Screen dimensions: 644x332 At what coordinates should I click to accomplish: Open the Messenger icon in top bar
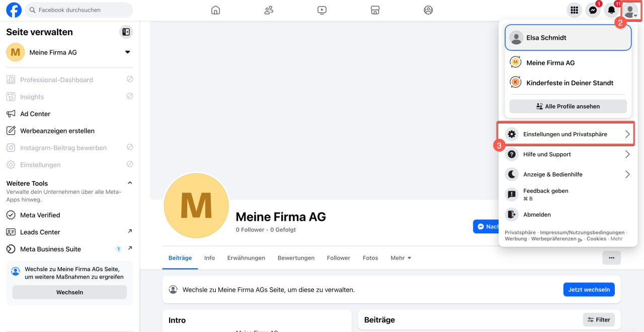(x=593, y=10)
